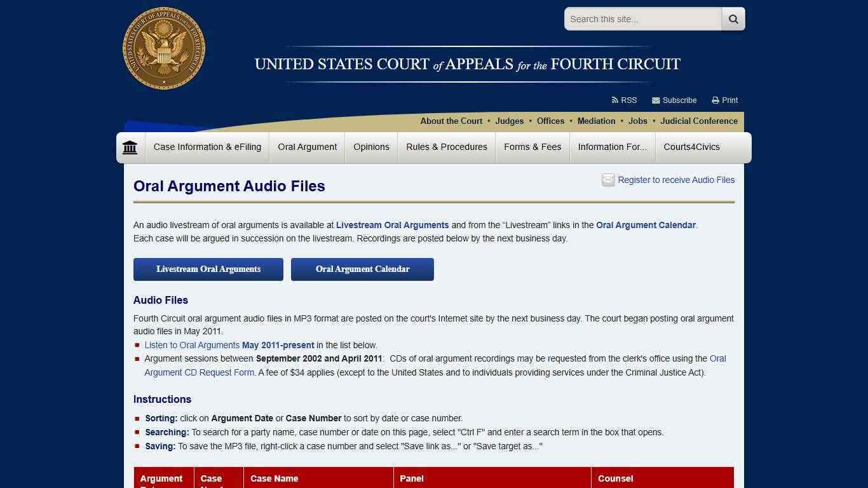The width and height of the screenshot is (868, 488).
Task: Select the home icon in the navigation bar
Action: pos(130,147)
